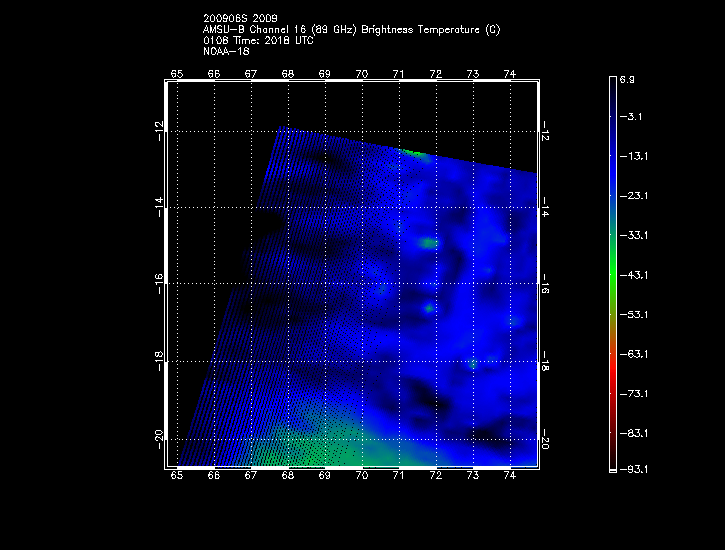The image size is (725, 550).
Task: Click the -93.1 colorbar minimum label
Action: point(632,469)
